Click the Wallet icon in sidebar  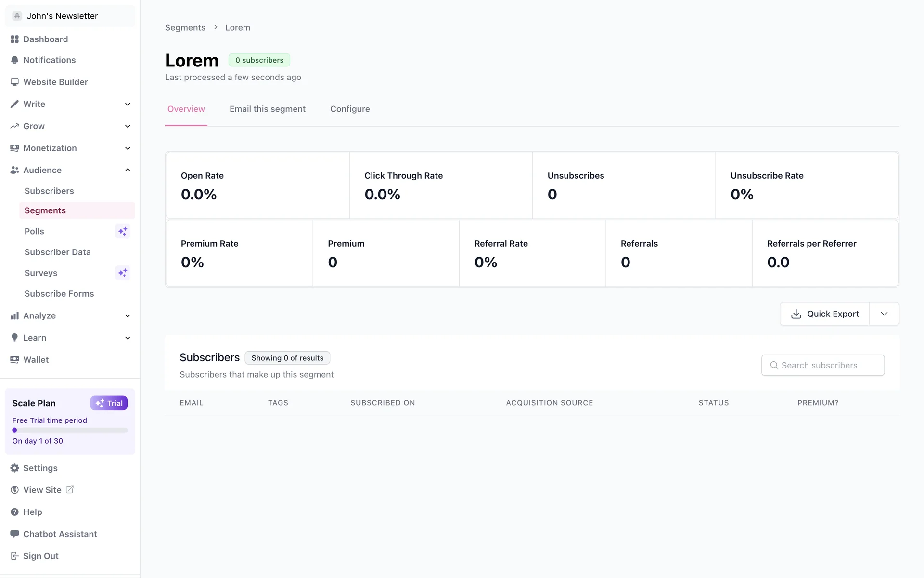click(x=14, y=360)
